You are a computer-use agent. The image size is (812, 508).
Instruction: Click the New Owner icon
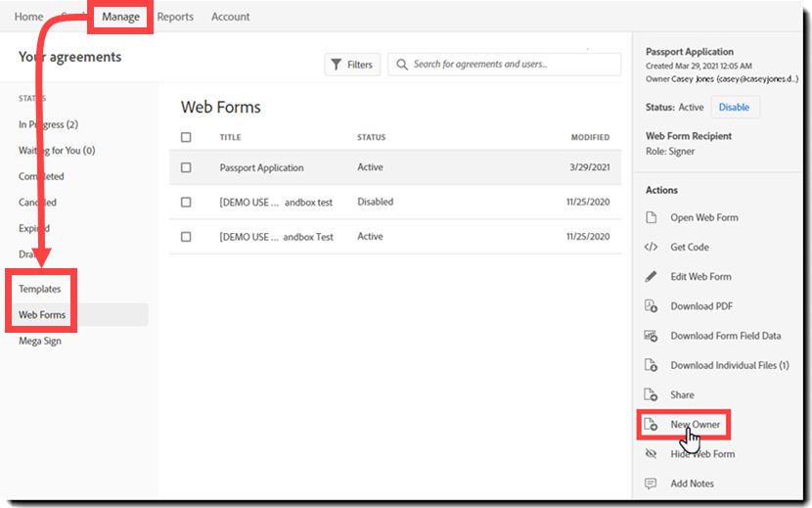pyautogui.click(x=651, y=424)
